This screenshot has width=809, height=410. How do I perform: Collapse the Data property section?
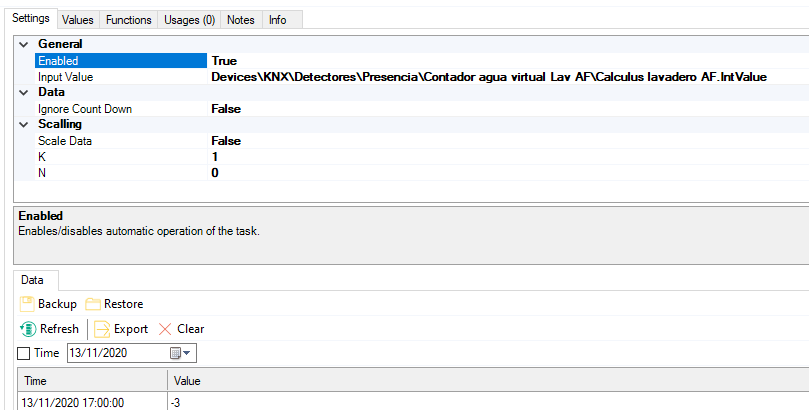click(x=23, y=92)
